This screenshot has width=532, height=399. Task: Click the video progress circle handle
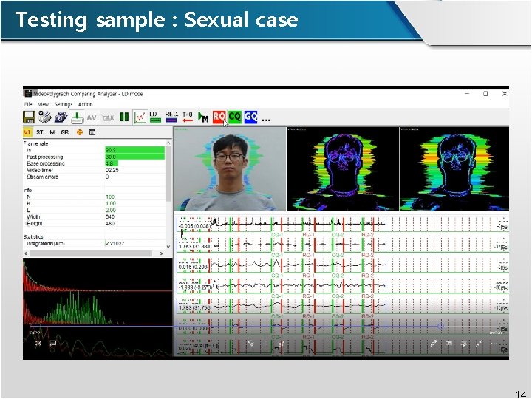coord(440,326)
